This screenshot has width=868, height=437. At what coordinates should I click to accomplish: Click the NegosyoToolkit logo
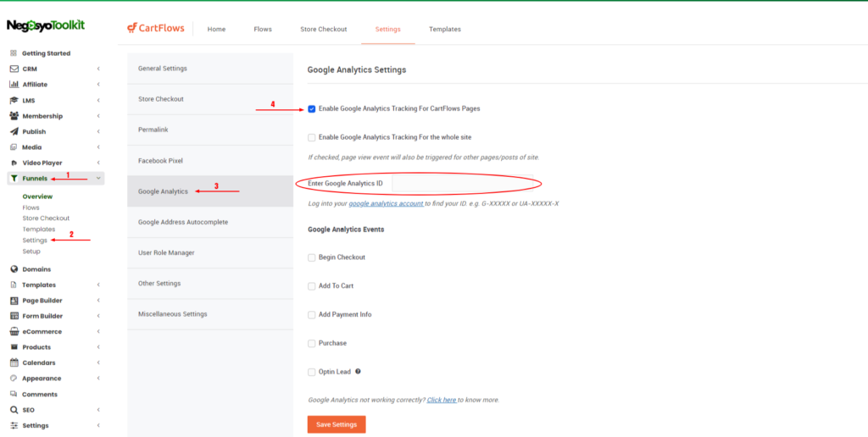[46, 25]
